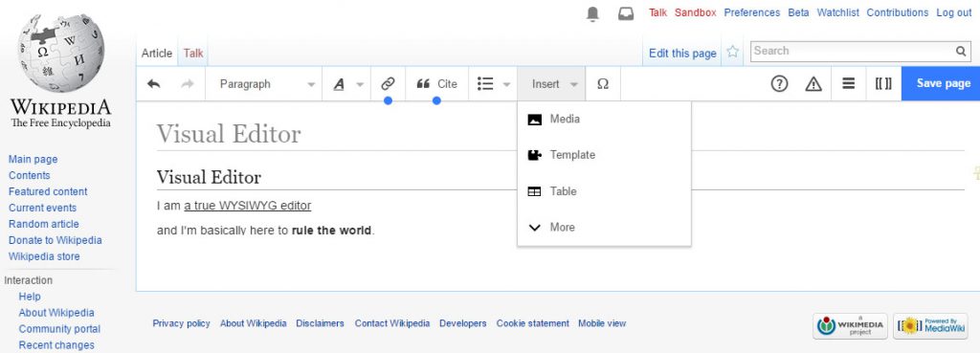
Task: Click the Template puzzle piece icon
Action: [x=534, y=155]
